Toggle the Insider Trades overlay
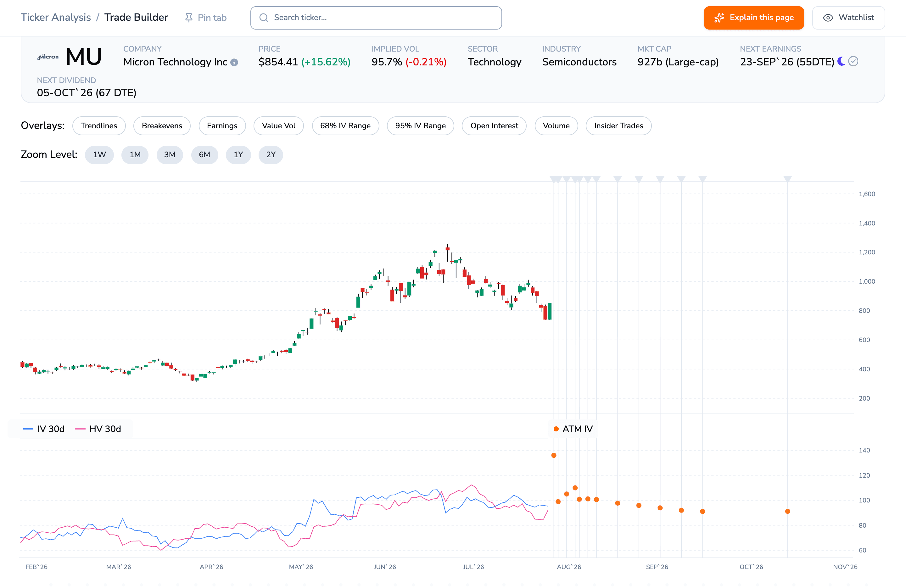 click(618, 125)
